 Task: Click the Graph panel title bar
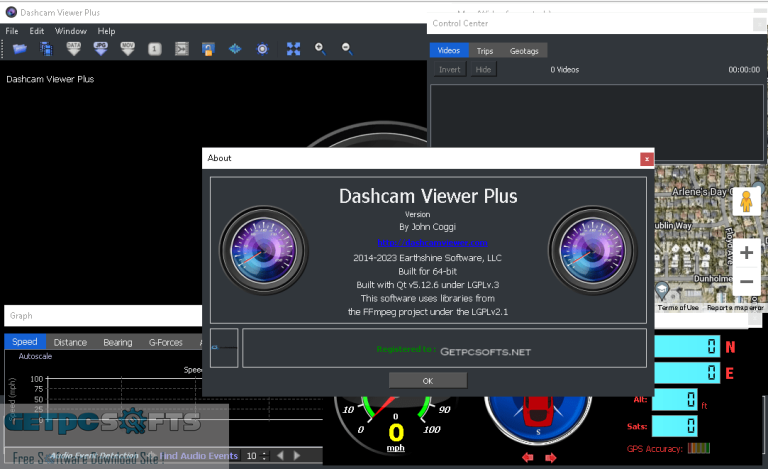103,316
